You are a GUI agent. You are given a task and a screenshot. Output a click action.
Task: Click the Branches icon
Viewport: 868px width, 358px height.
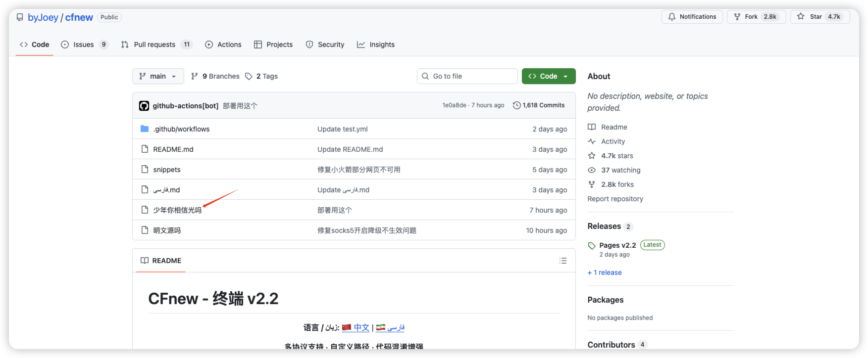[195, 76]
